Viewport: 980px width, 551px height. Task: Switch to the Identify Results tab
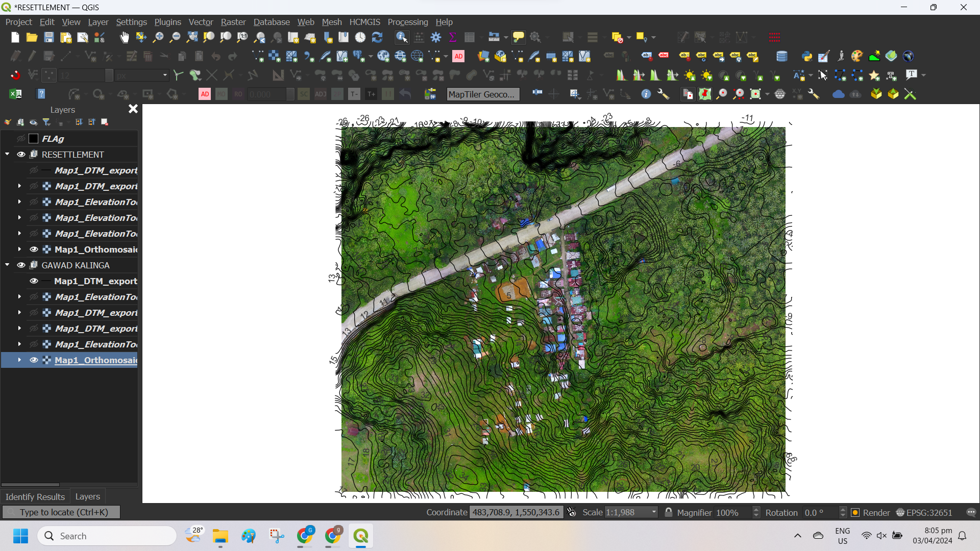35,496
